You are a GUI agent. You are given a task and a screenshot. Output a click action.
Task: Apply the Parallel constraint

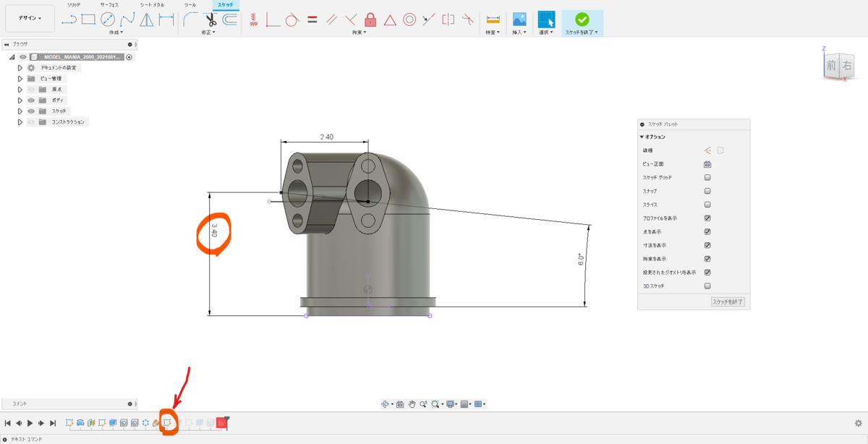[331, 20]
